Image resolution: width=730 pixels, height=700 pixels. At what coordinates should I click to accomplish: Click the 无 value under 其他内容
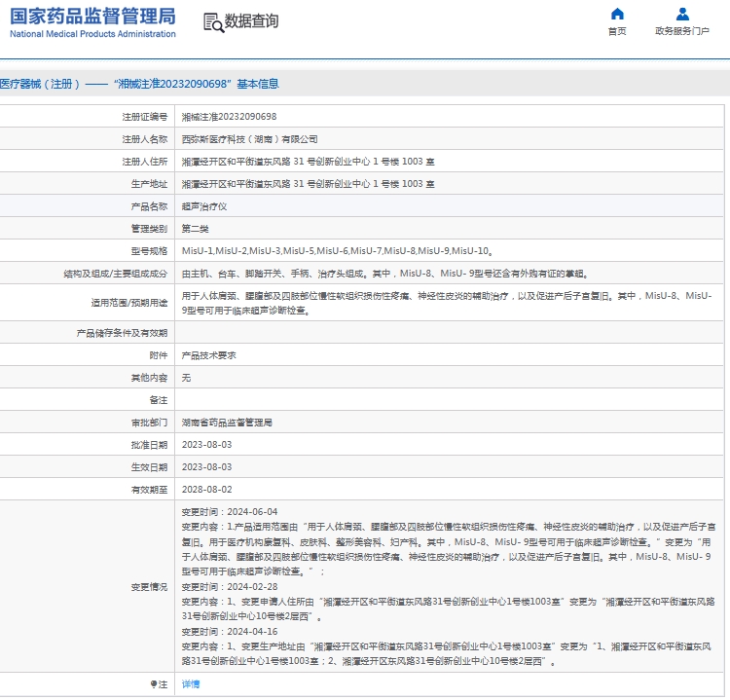click(x=186, y=378)
